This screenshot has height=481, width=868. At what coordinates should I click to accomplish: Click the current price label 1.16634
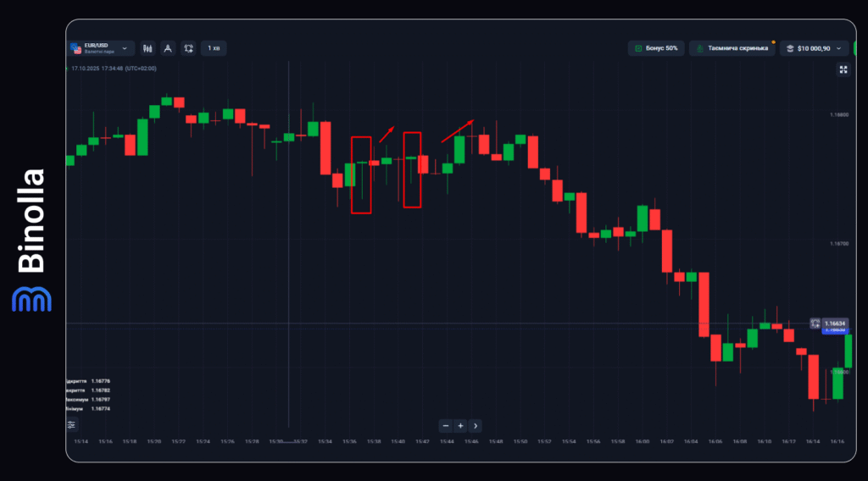pos(835,323)
